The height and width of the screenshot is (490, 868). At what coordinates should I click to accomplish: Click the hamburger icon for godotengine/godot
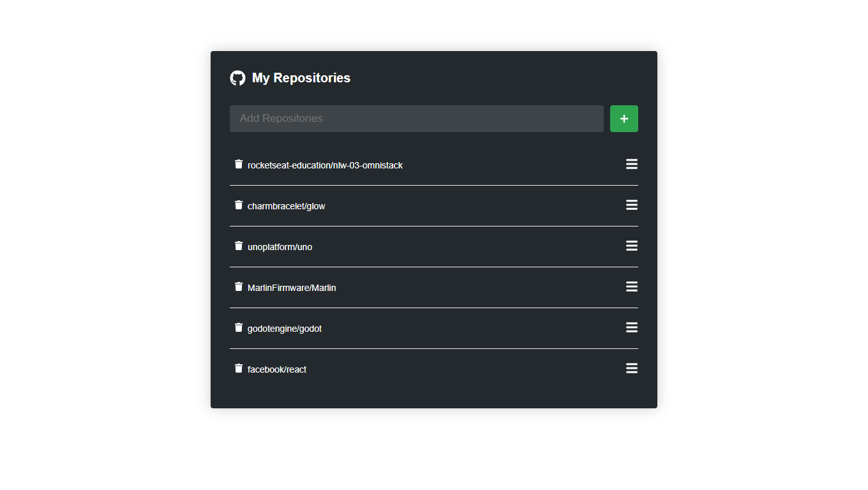coord(632,327)
